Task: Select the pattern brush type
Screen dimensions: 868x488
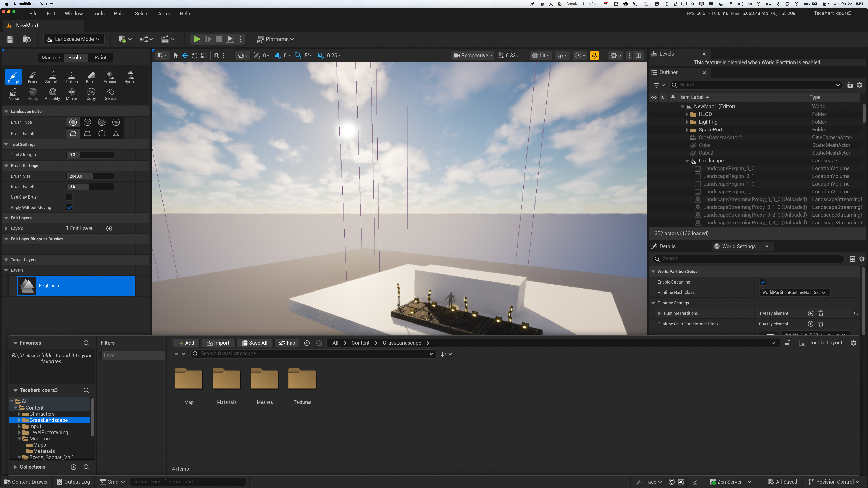Action: click(x=102, y=122)
